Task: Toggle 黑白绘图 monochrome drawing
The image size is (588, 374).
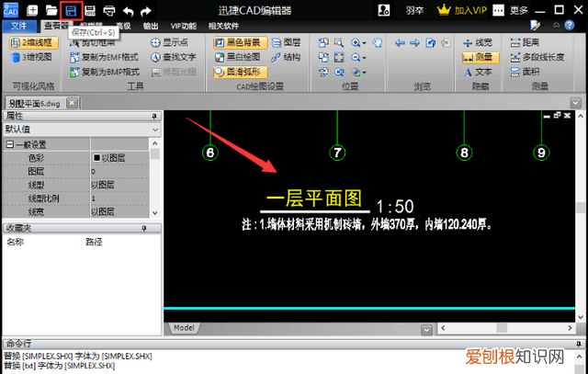Action: [x=237, y=57]
